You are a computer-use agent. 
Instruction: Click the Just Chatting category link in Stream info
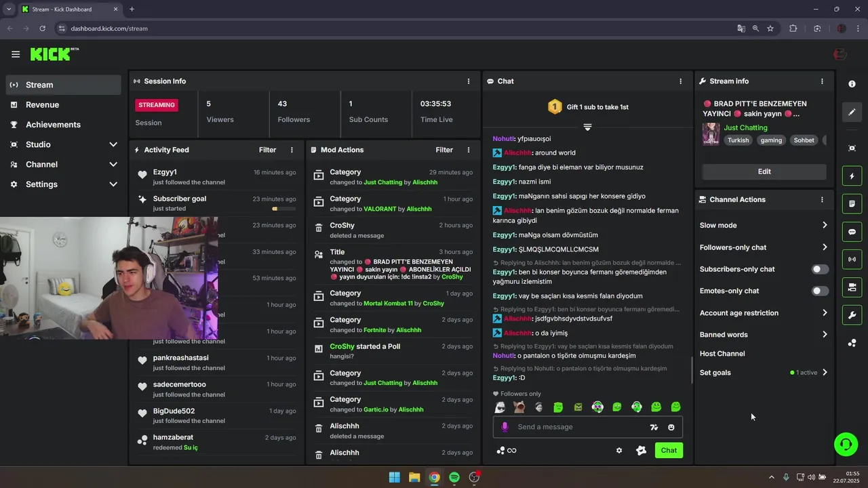745,127
